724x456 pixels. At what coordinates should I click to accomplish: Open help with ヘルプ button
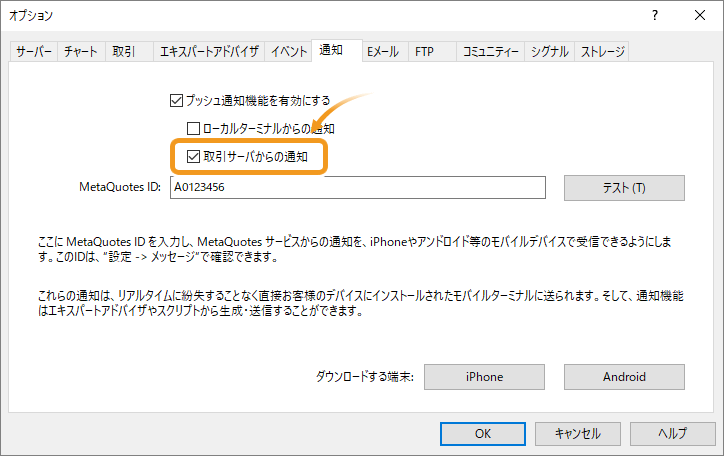(x=673, y=434)
